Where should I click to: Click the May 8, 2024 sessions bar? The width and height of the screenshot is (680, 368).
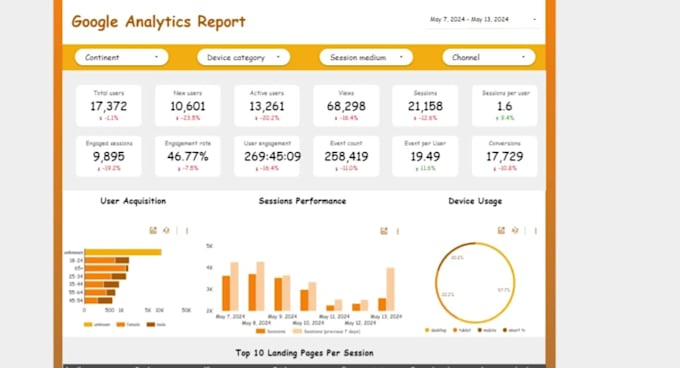click(x=252, y=292)
